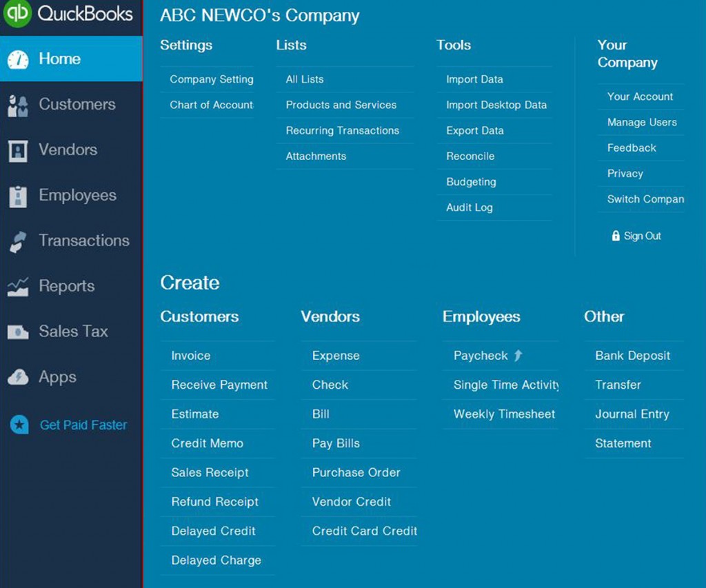The height and width of the screenshot is (588, 706).
Task: Open All Lists
Action: pyautogui.click(x=305, y=79)
